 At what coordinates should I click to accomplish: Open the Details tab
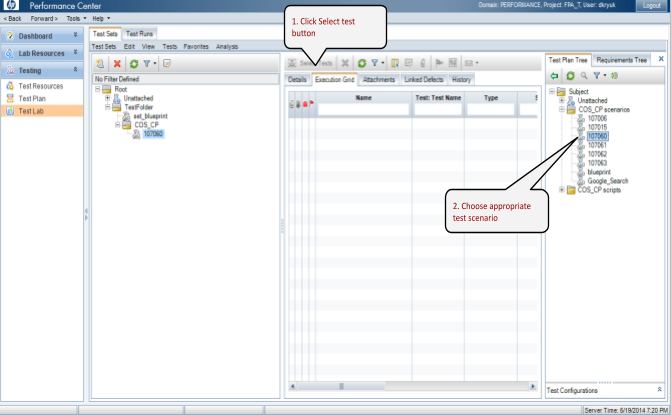point(297,80)
